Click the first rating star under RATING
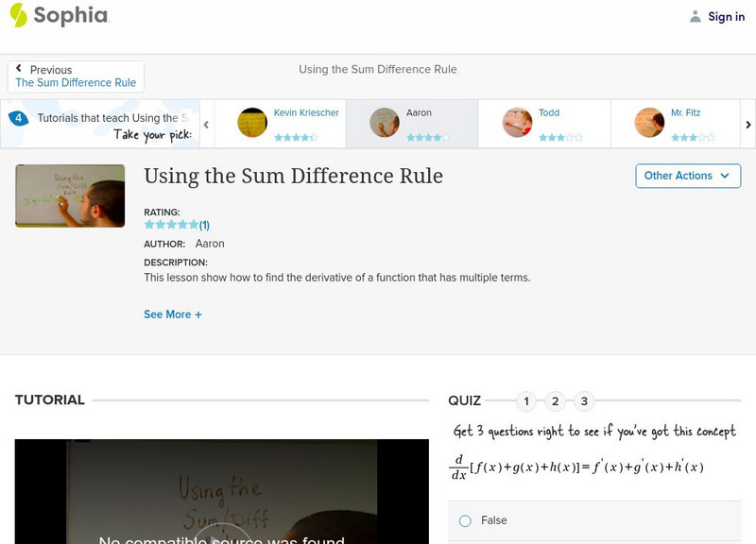Screen dimensions: 756x544 146,224
